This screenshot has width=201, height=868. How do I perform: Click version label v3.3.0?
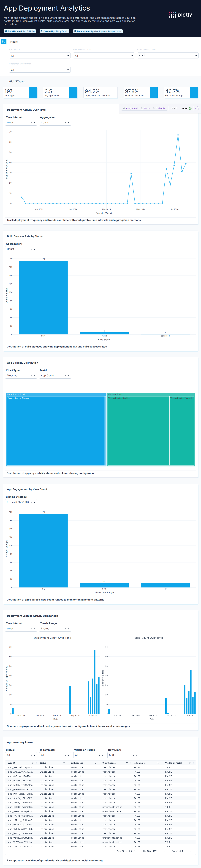(174, 108)
